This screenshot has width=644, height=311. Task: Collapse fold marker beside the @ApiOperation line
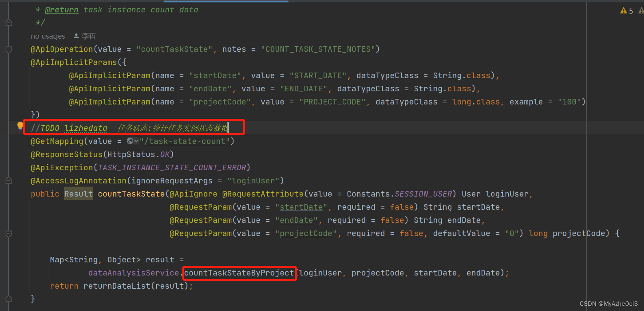pos(8,49)
